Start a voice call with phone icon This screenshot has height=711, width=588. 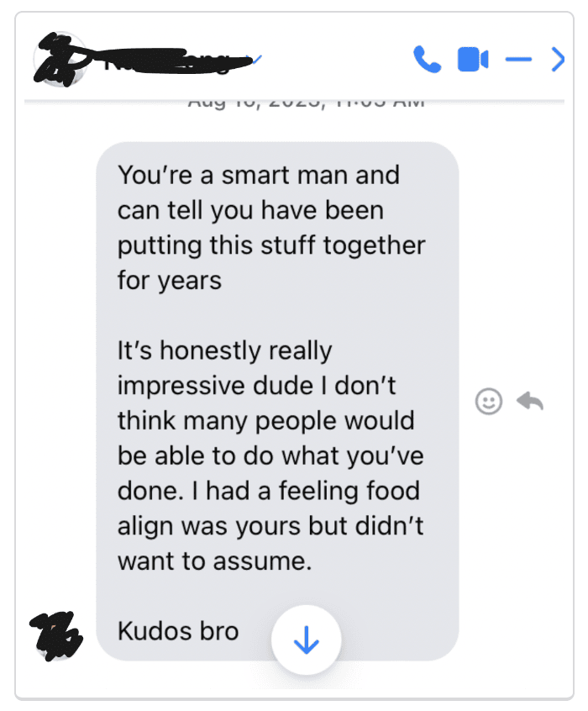click(427, 59)
